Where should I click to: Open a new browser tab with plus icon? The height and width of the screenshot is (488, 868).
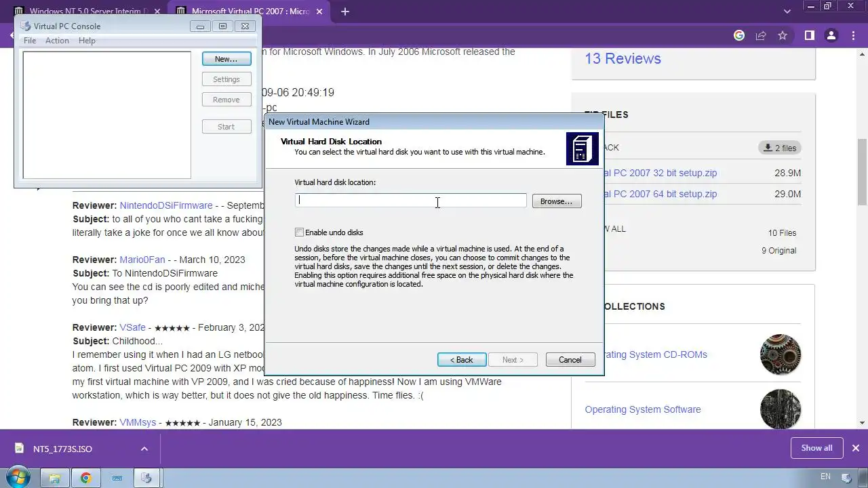point(345,12)
